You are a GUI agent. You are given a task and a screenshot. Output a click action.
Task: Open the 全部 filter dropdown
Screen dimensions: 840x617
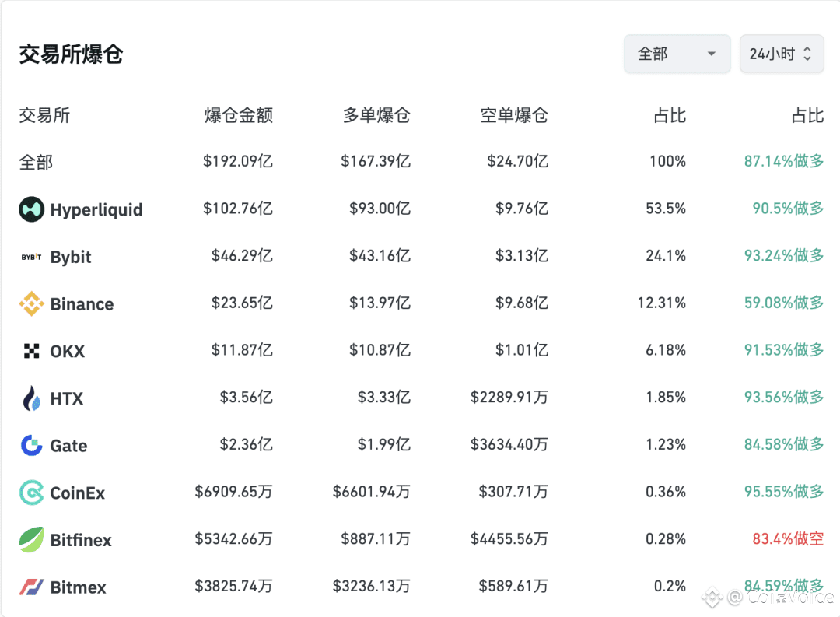[677, 54]
